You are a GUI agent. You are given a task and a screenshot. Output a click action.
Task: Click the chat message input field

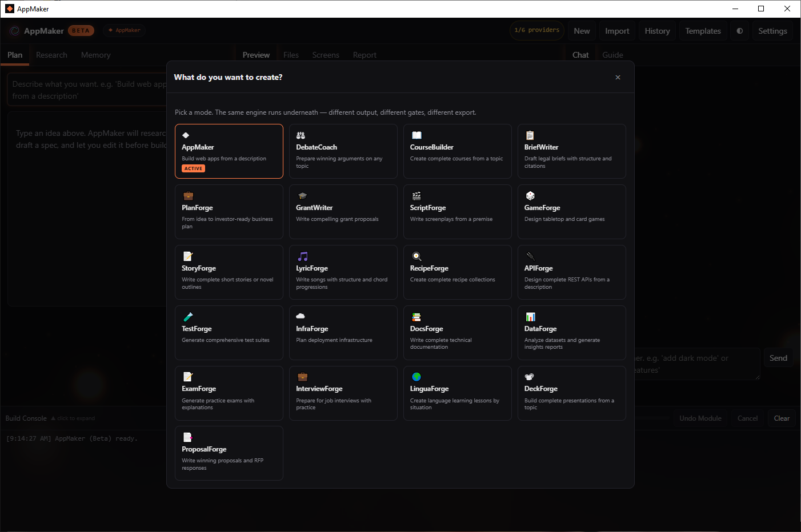[x=696, y=364]
